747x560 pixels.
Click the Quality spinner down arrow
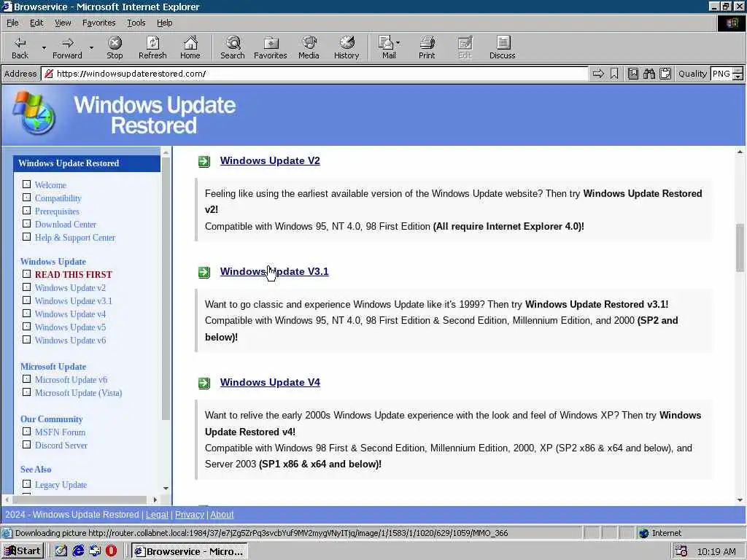point(738,77)
